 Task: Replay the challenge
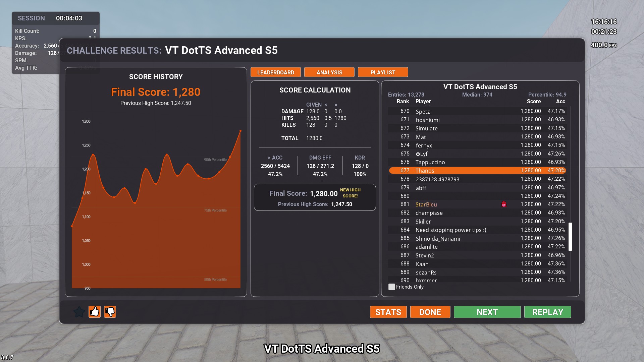[547, 312]
